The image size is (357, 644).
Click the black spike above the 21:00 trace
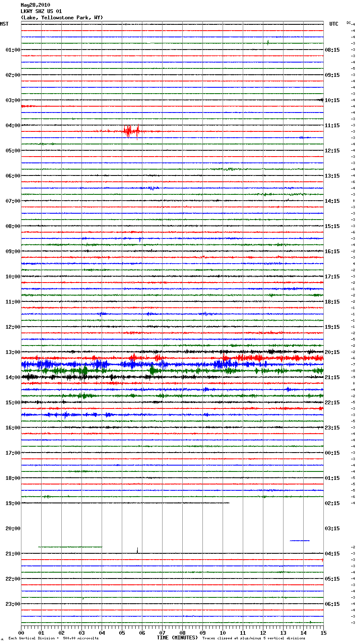coord(137,550)
